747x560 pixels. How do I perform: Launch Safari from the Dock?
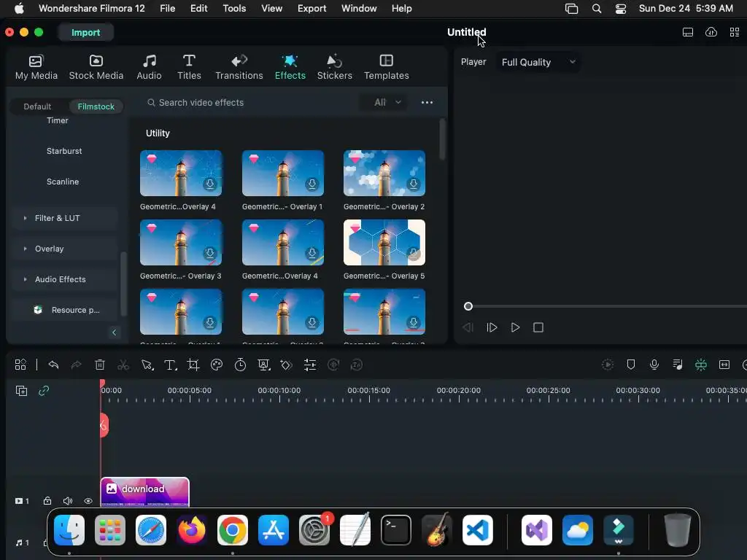tap(151, 530)
